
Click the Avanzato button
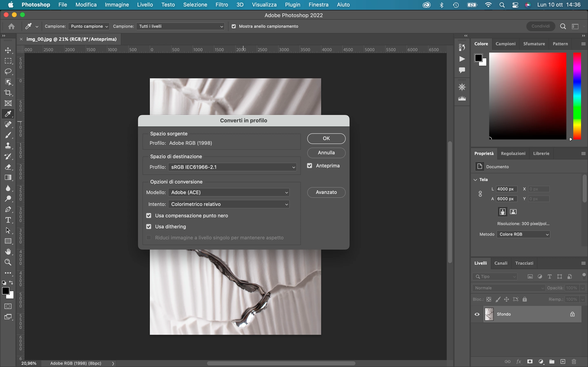[326, 192]
